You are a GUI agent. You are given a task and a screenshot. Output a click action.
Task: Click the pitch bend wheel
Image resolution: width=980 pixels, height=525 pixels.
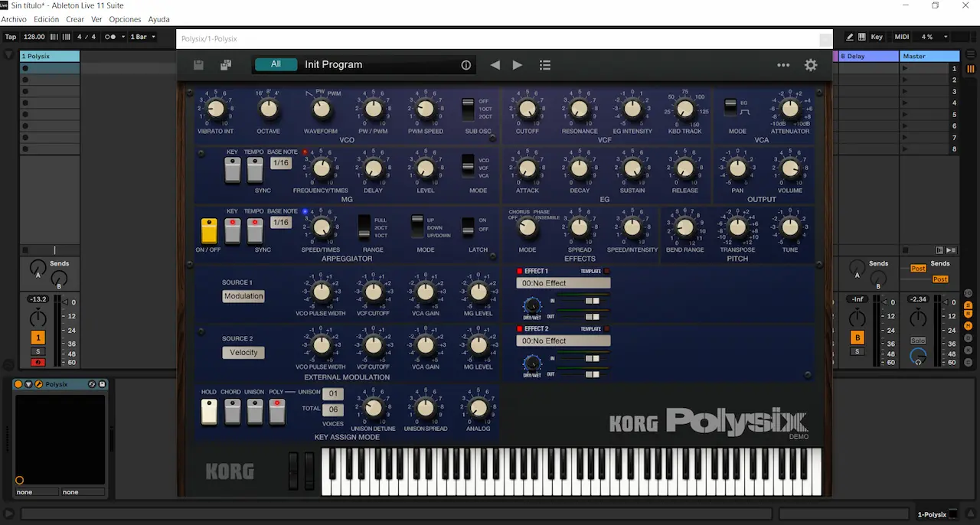pos(293,471)
